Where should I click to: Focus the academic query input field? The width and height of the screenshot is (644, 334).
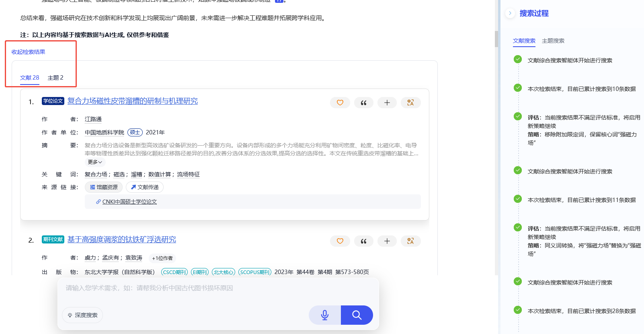[x=218, y=288]
